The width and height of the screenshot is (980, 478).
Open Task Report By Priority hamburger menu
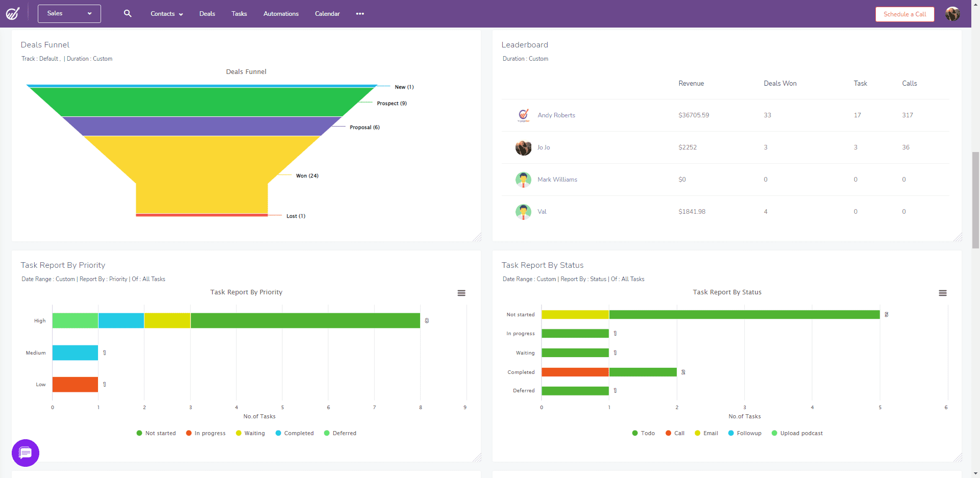(461, 293)
